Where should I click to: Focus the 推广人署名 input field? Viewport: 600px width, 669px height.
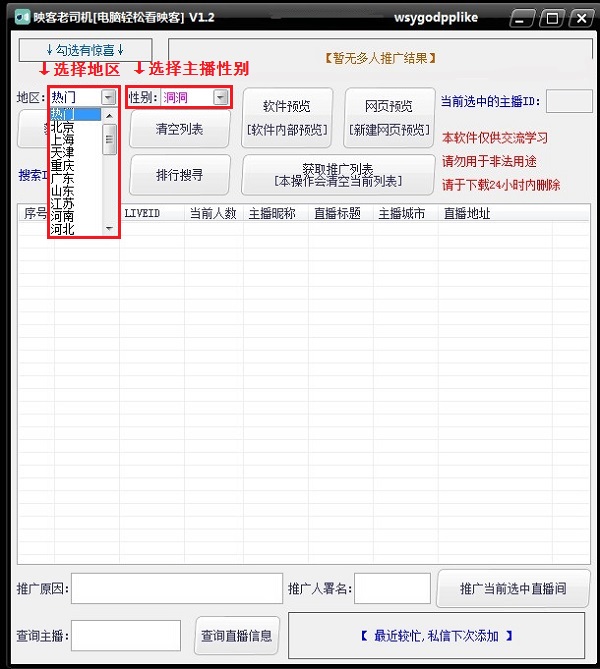[x=392, y=588]
